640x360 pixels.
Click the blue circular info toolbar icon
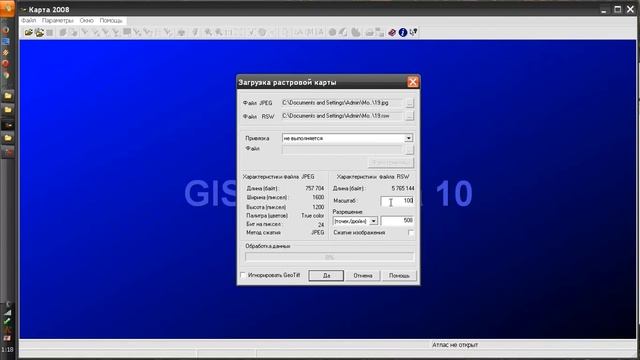coord(402,32)
